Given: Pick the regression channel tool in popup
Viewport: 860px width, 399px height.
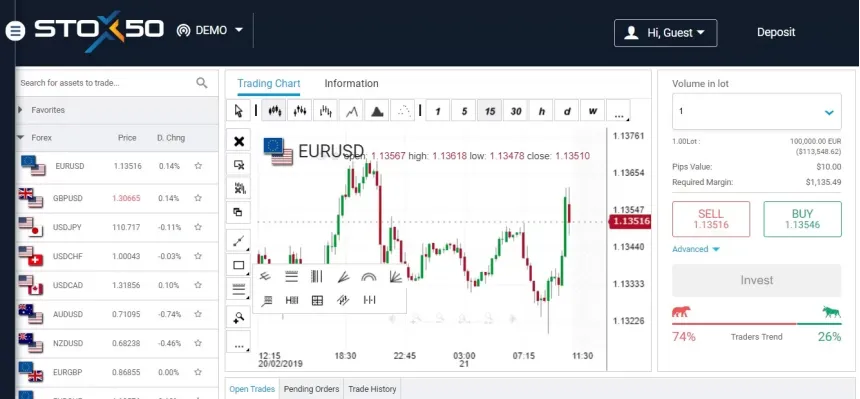Looking at the screenshot, I should [x=343, y=300].
